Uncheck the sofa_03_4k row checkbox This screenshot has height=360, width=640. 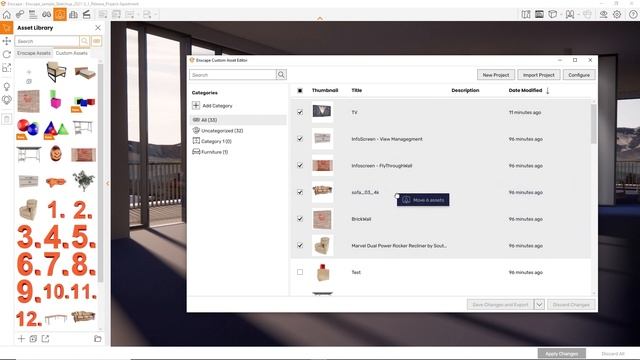click(300, 192)
